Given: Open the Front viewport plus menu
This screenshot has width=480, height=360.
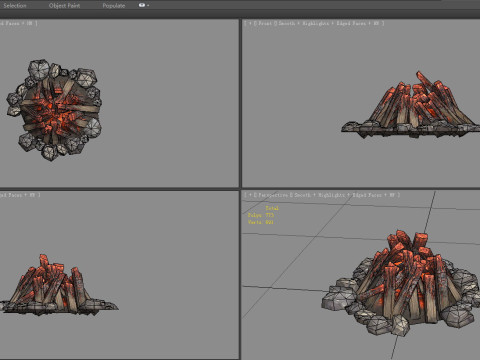Looking at the screenshot, I should 250,23.
